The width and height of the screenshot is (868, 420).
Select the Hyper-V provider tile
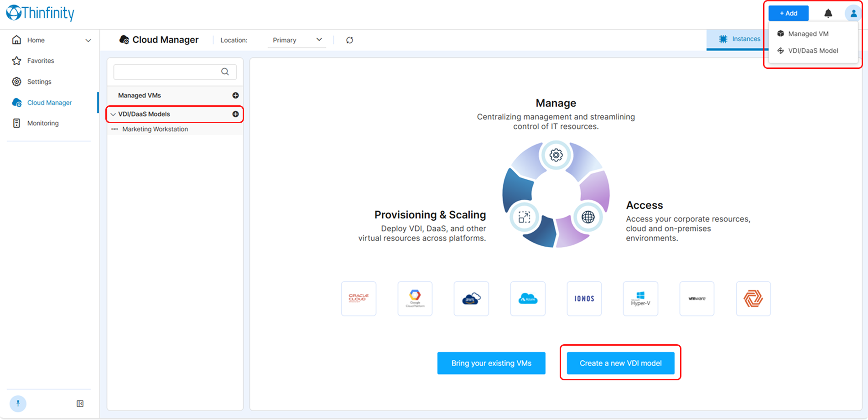(640, 299)
